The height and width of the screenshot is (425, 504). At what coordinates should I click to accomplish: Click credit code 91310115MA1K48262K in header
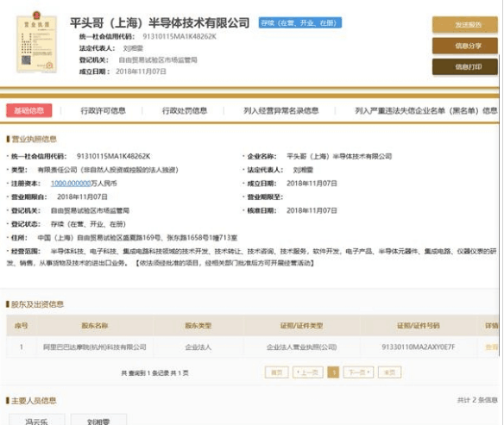[x=180, y=36]
